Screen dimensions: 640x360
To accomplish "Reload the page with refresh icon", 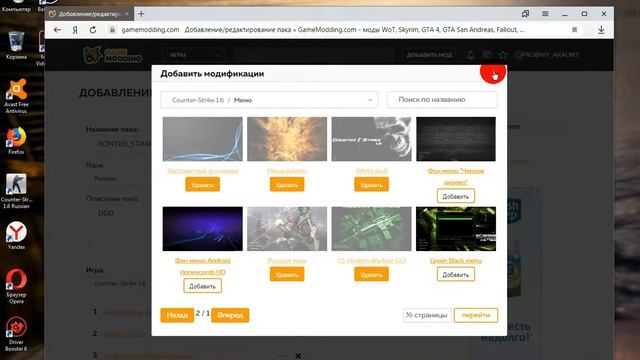I will (93, 30).
